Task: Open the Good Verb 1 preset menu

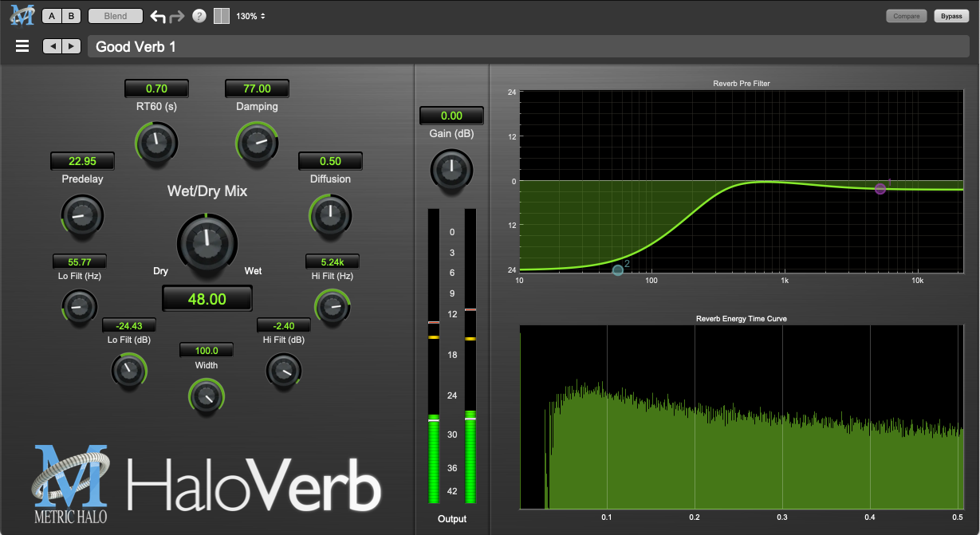Action: pos(136,46)
